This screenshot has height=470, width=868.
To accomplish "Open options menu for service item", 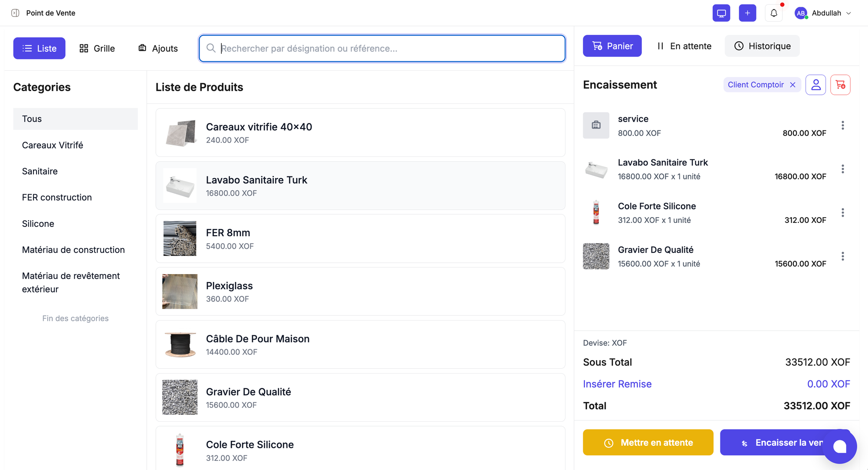I will 842,126.
